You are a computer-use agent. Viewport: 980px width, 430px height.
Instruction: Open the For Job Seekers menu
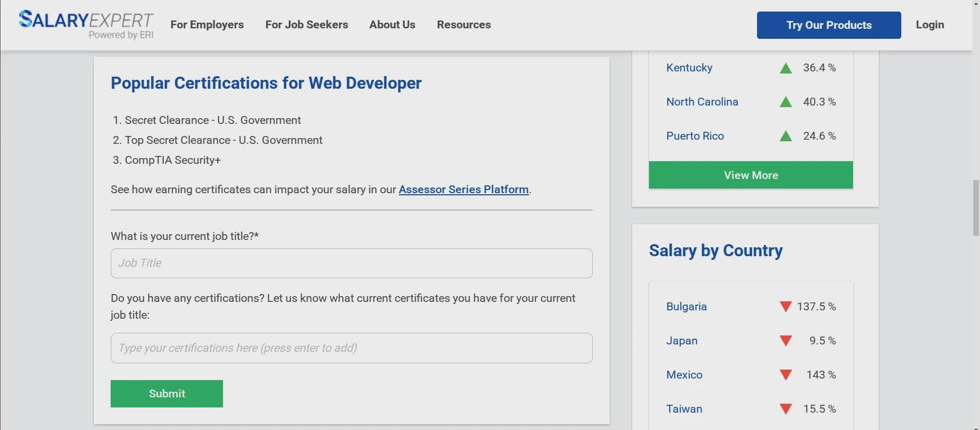(x=306, y=25)
